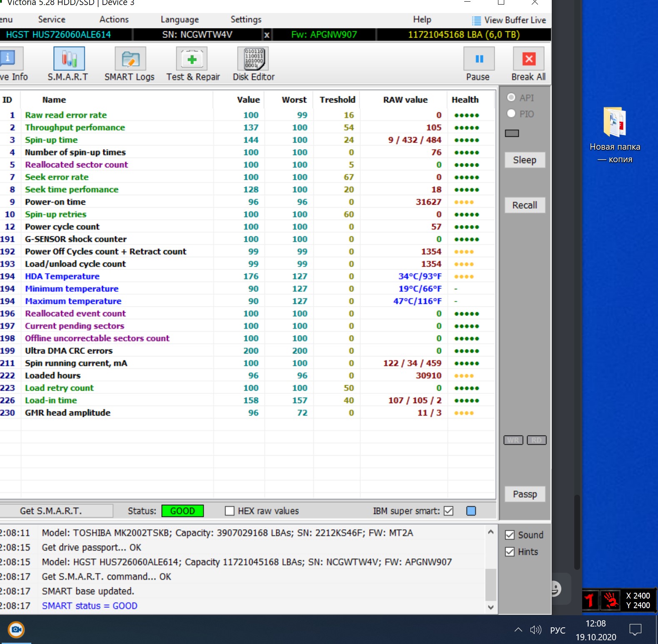Disable the Sound checkbox
Image resolution: width=658 pixels, height=644 pixels.
pyautogui.click(x=510, y=535)
